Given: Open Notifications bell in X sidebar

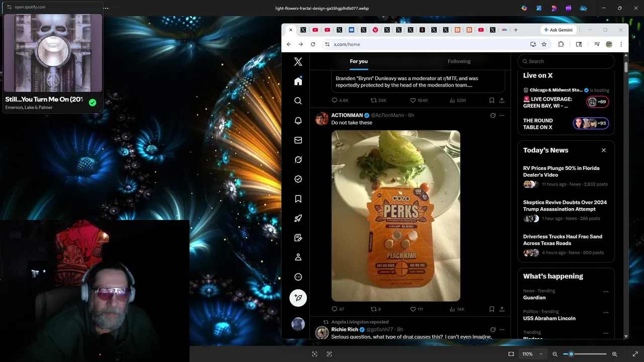Looking at the screenshot, I should 298,121.
